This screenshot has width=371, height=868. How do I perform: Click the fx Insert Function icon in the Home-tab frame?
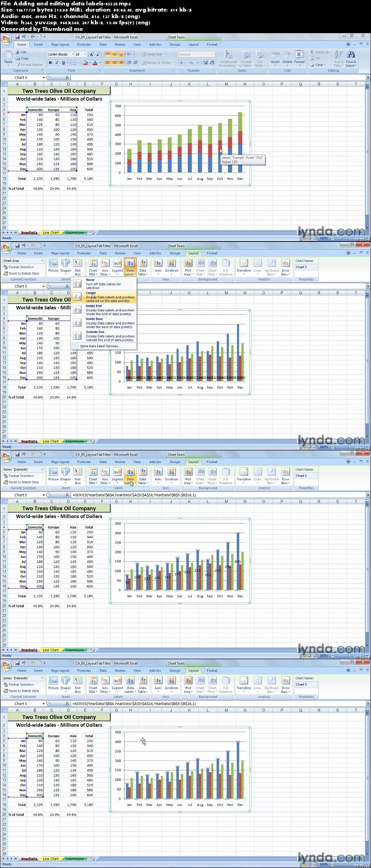67,78
